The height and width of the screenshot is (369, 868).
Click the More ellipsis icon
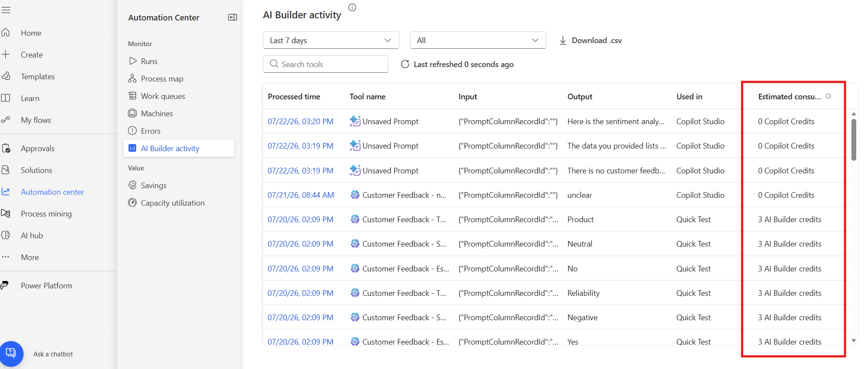6,257
